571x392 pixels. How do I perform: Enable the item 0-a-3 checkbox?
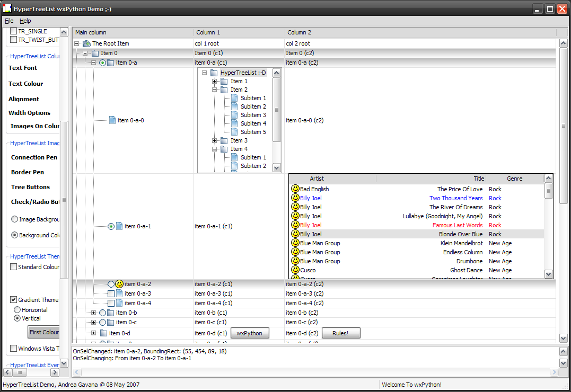(111, 293)
